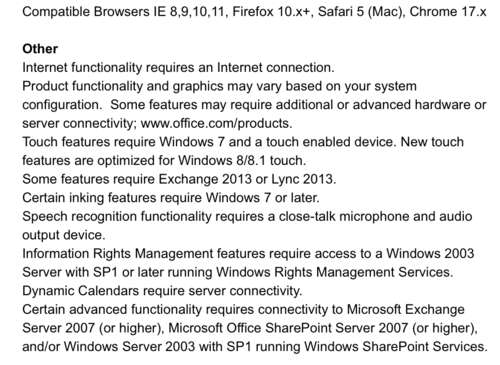Click the "output device." text
Image resolution: width=500 pixels, height=365 pixels.
(x=64, y=235)
